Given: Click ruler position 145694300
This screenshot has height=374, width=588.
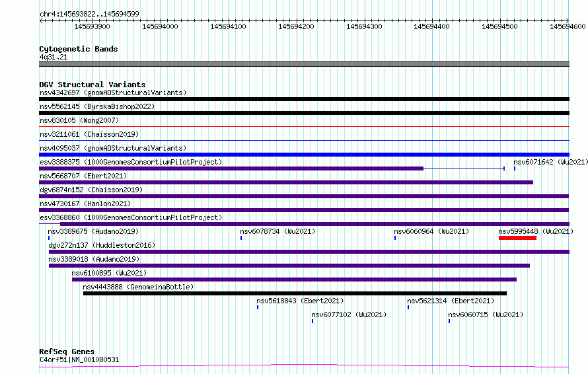Looking at the screenshot, I should (x=364, y=26).
